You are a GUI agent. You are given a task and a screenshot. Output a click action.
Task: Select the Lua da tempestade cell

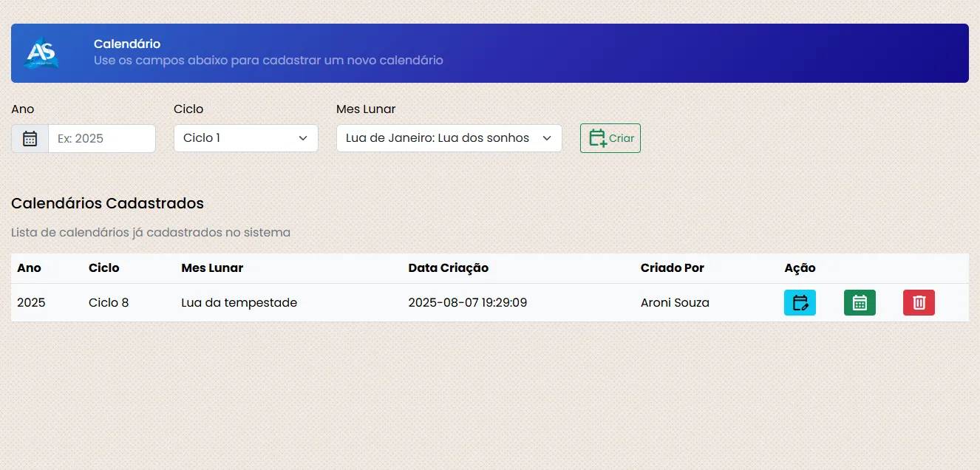point(239,302)
